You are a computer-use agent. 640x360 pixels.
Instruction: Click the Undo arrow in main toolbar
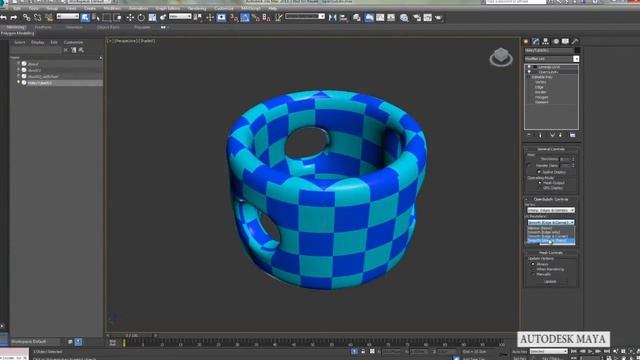3,18
